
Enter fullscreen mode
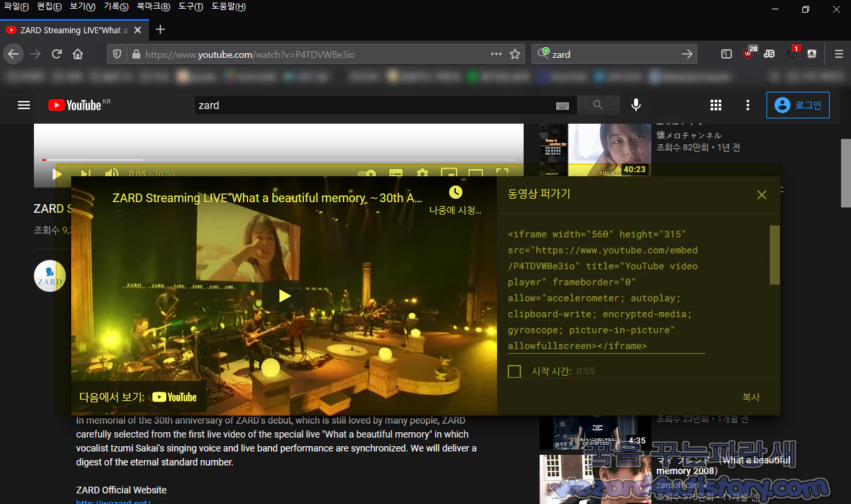pos(502,174)
